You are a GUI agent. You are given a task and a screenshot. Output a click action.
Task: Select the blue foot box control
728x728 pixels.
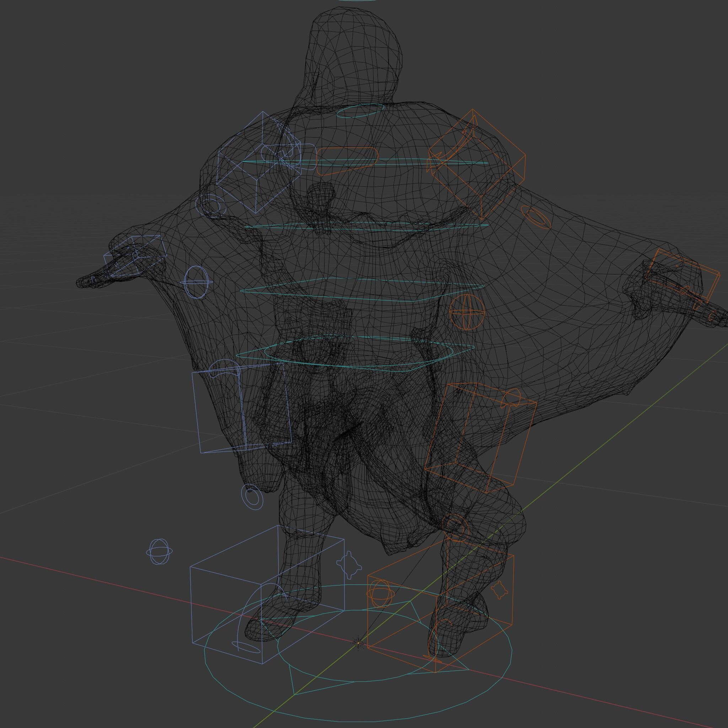click(x=267, y=595)
